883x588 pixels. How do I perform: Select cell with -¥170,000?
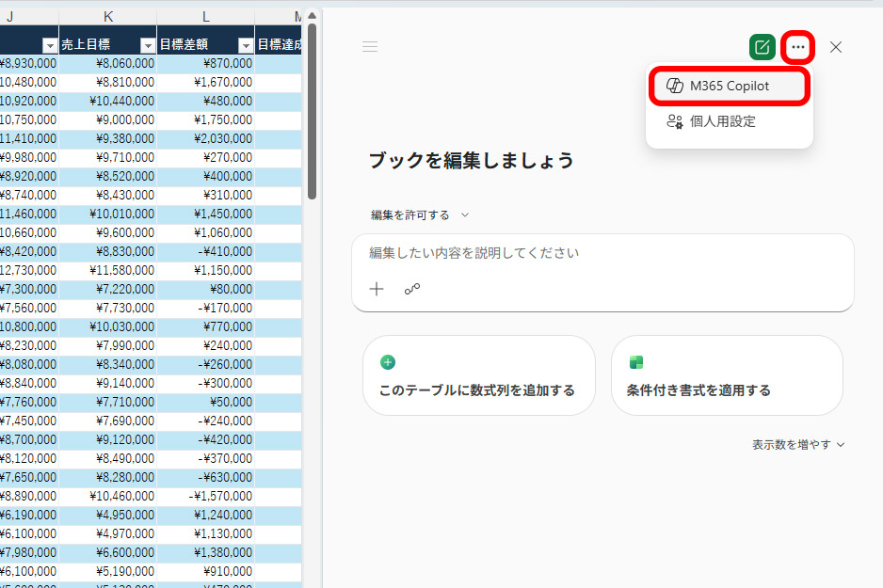pyautogui.click(x=206, y=309)
